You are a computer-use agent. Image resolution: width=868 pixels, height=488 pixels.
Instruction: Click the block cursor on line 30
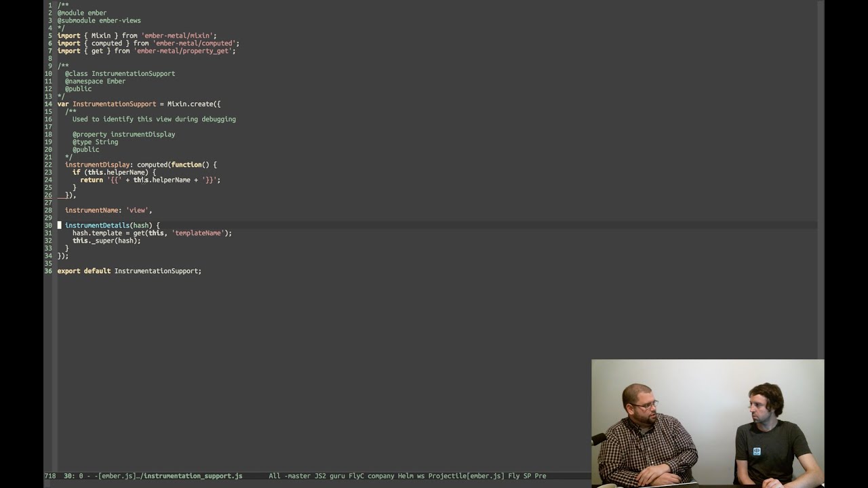point(59,225)
